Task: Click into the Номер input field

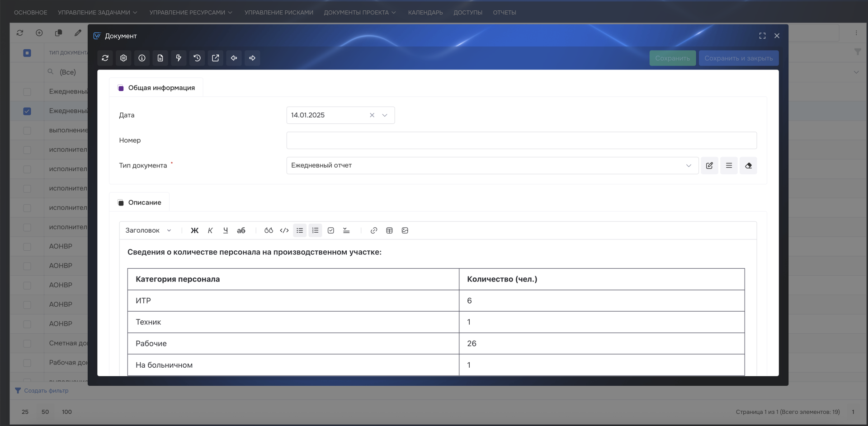Action: click(x=521, y=140)
